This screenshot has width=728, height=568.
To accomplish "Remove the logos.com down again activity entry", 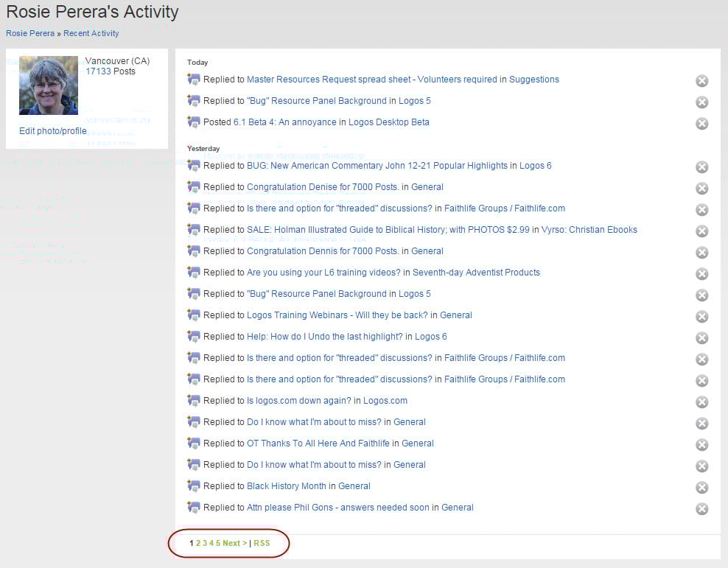I will point(701,402).
